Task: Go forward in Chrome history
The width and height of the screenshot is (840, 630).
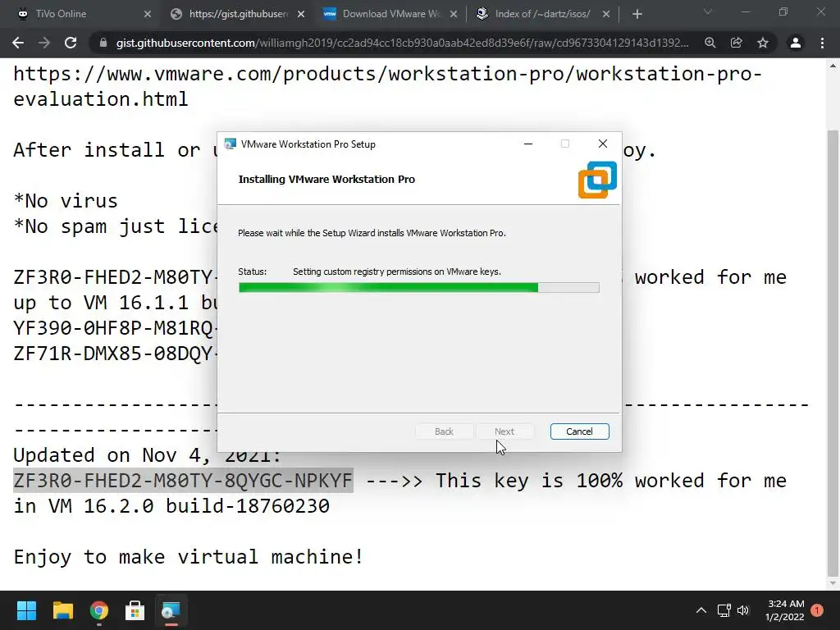Action: (44, 43)
